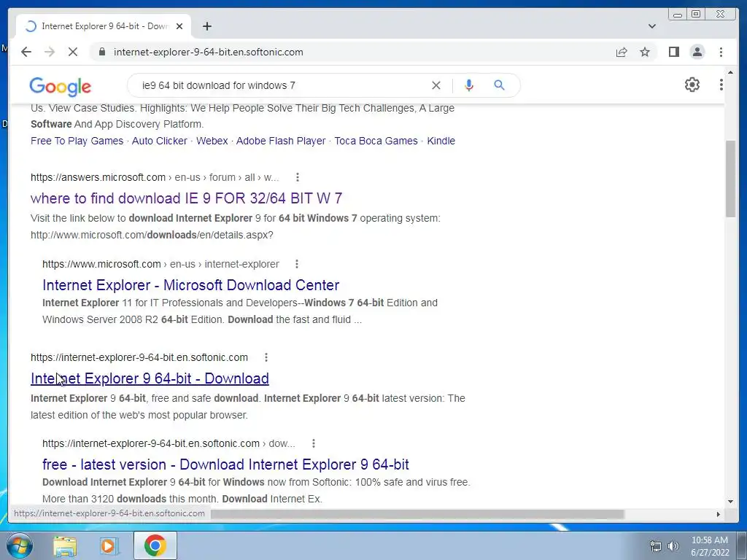Click the Chrome taskbar button
Viewport: 747px width, 560px height.
[155, 545]
